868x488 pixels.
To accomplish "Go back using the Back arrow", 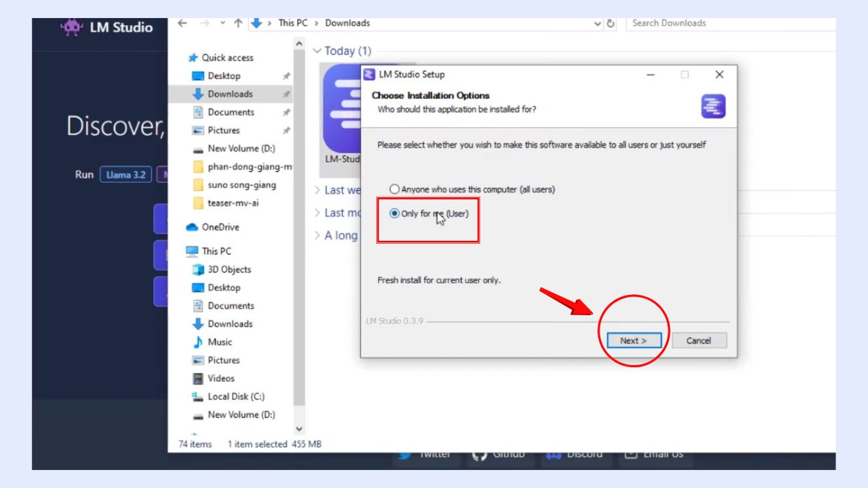I will 182,23.
